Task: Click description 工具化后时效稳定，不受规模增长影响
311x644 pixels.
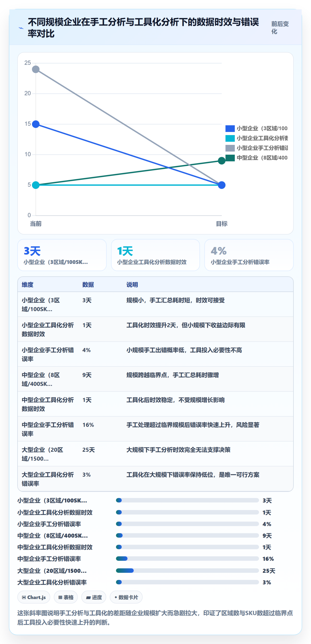Action: pyautogui.click(x=175, y=400)
